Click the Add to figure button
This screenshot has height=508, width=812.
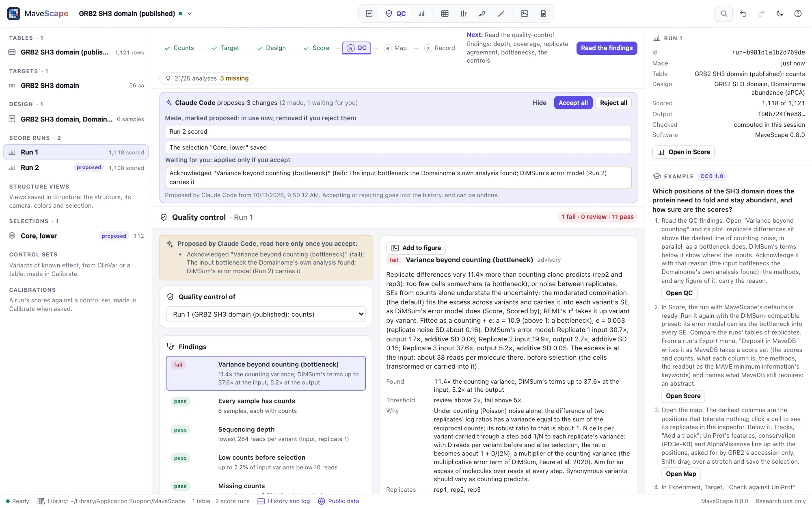pyautogui.click(x=416, y=248)
